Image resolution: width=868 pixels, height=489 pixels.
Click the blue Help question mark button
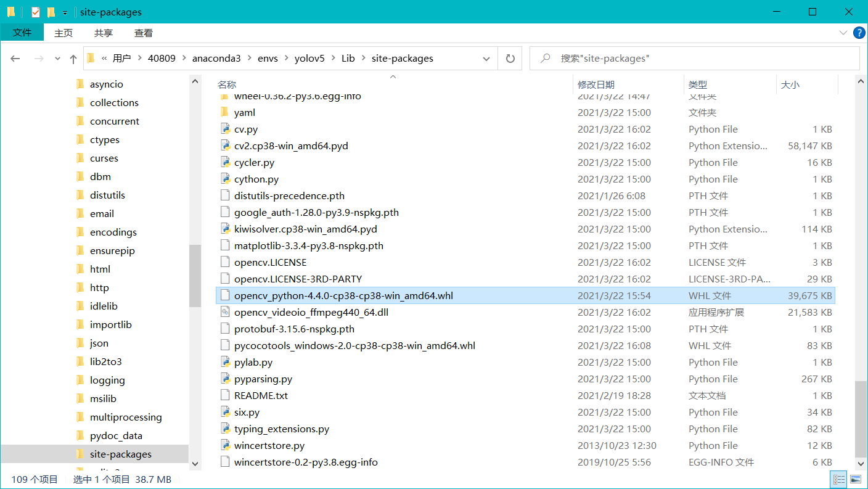point(859,33)
